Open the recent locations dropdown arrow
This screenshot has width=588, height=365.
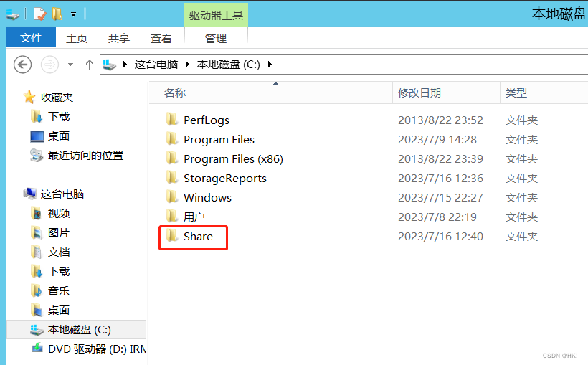click(x=70, y=65)
